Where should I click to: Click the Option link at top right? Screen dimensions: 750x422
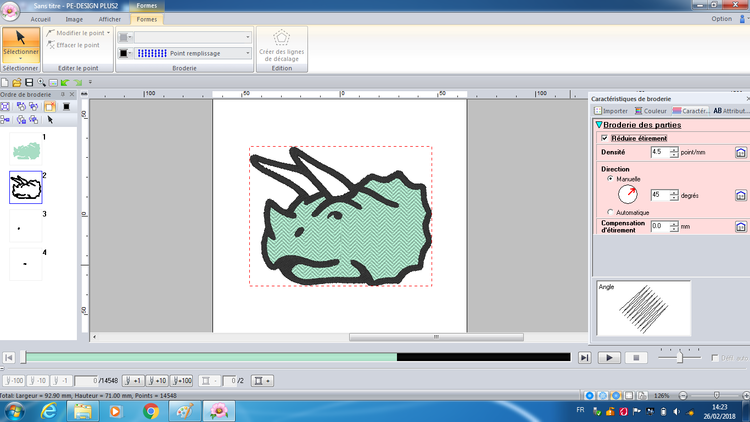pyautogui.click(x=720, y=18)
